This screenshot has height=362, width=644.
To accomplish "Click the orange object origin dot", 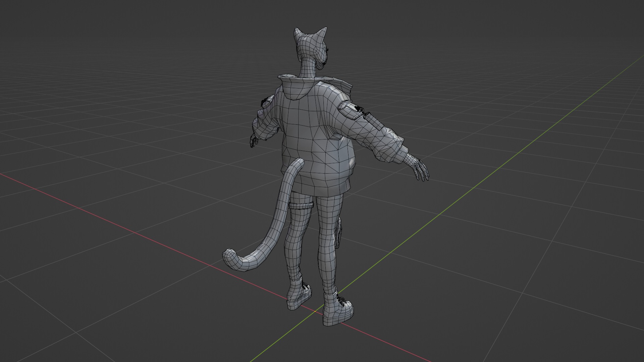I will 315,311.
